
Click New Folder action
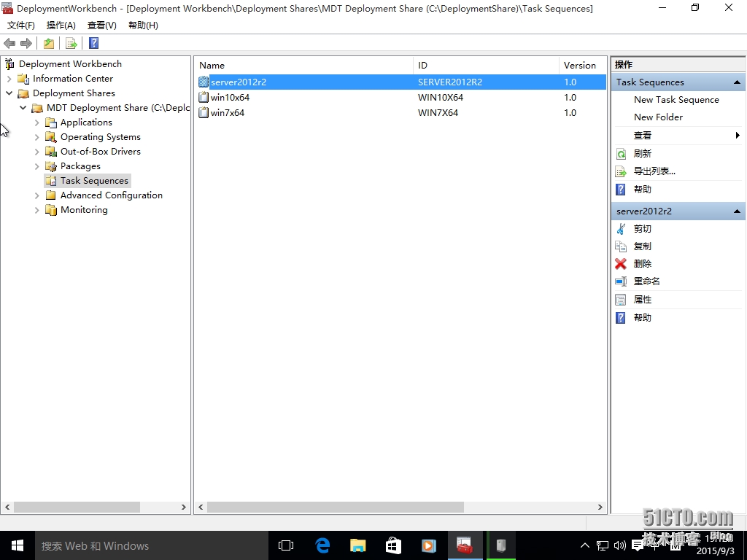point(658,117)
